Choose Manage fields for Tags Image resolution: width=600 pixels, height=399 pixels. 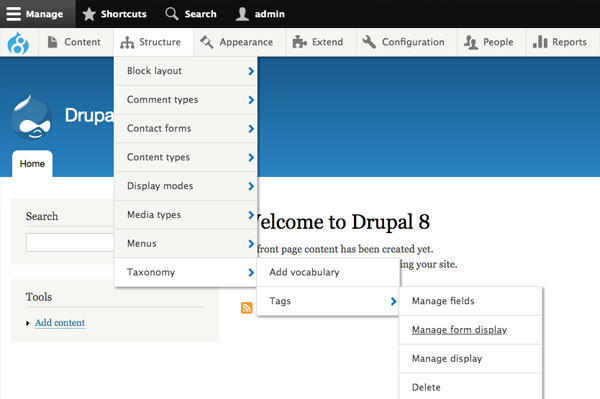pyautogui.click(x=471, y=301)
